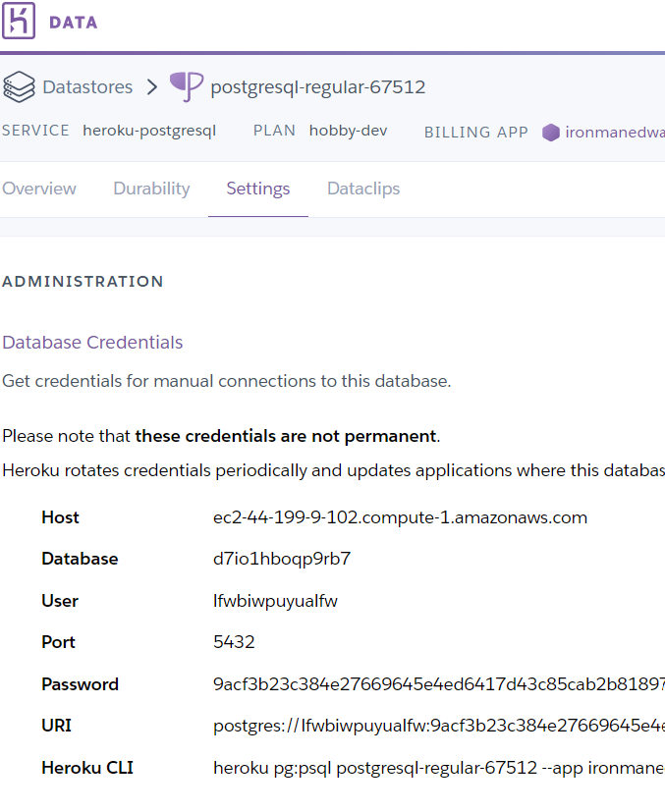665x812 pixels.
Task: Go to Datastores breadcrumb link
Action: click(87, 87)
